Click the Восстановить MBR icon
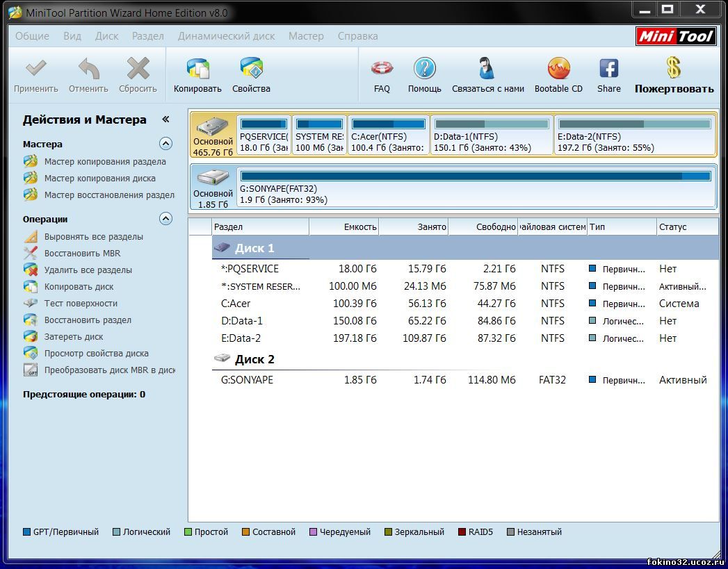This screenshot has height=569, width=728. point(31,253)
